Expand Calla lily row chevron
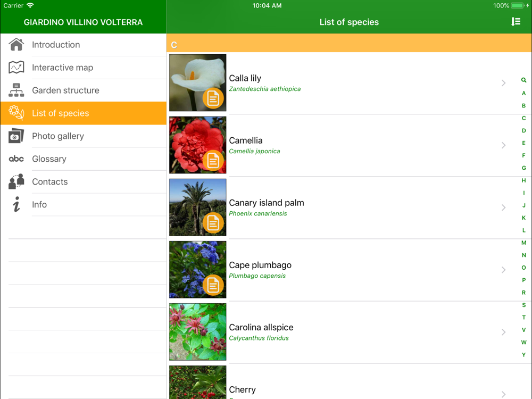This screenshot has width=532, height=399. pos(503,83)
